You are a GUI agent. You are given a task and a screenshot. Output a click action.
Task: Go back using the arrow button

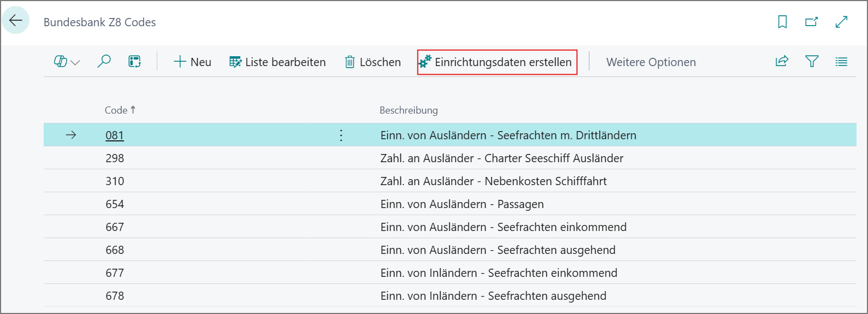pos(15,21)
